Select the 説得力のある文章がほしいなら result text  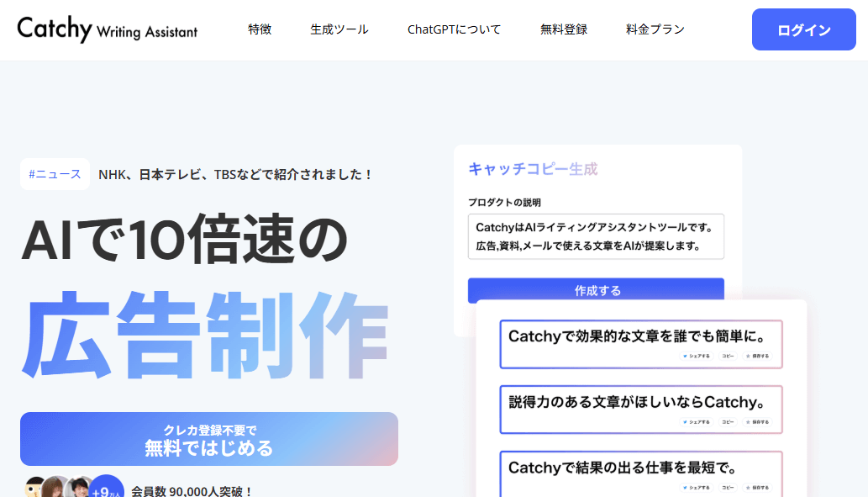637,402
